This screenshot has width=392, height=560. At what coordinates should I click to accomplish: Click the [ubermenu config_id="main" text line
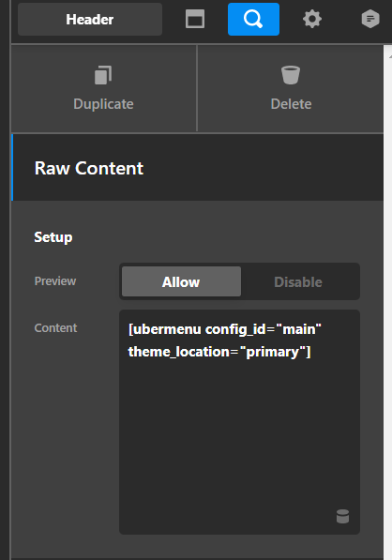tap(225, 329)
